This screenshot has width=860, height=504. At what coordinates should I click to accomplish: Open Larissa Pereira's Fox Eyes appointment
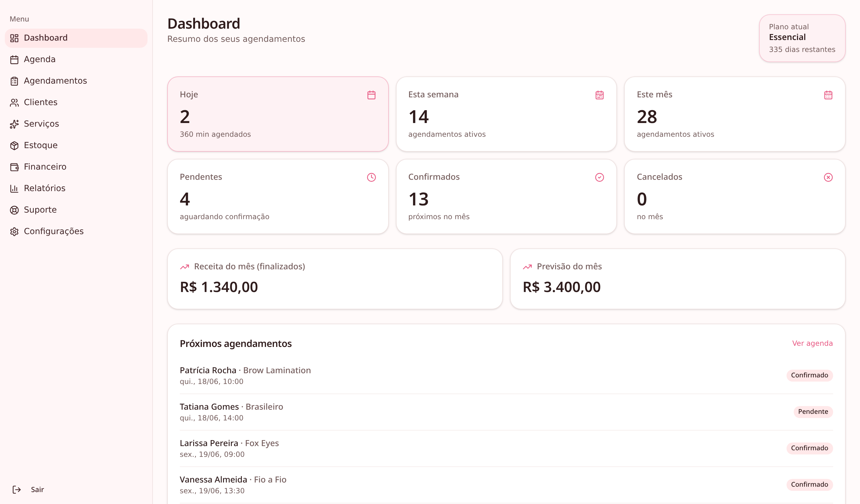tap(506, 448)
